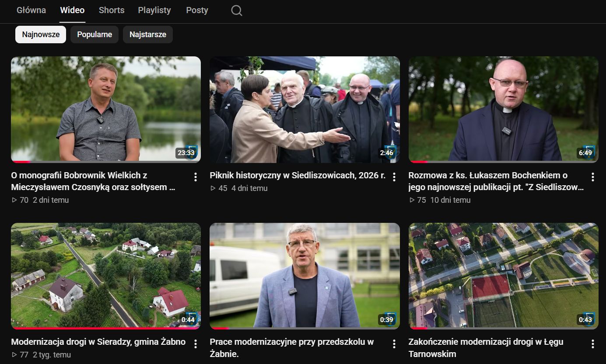The height and width of the screenshot is (364, 606).
Task: Click the 23:33 duration badge
Action: click(186, 153)
